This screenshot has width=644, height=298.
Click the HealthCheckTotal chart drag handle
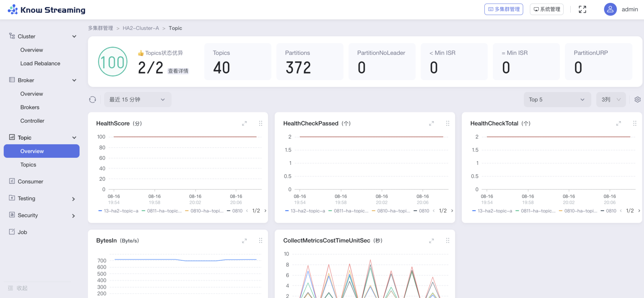(635, 123)
